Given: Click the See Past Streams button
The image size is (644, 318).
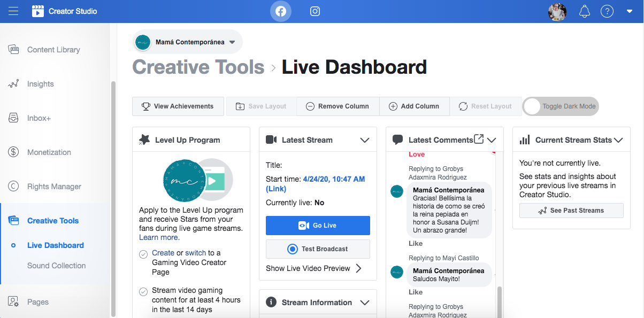Looking at the screenshot, I should point(571,211).
